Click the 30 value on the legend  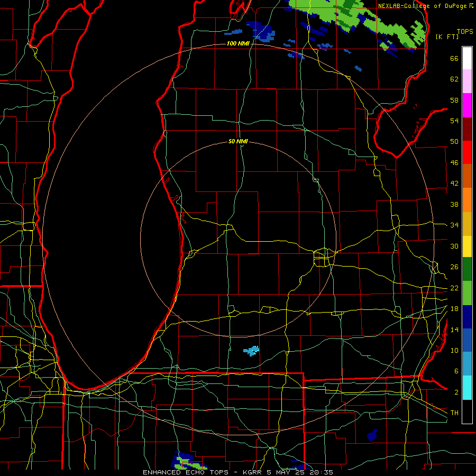click(454, 246)
